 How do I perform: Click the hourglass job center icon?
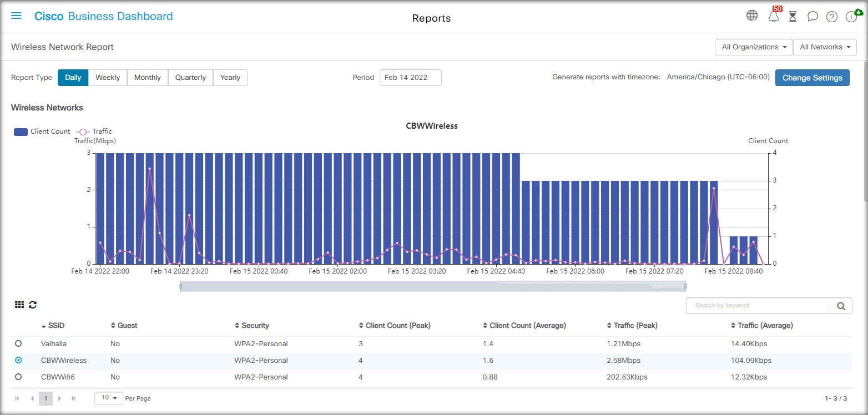(793, 17)
